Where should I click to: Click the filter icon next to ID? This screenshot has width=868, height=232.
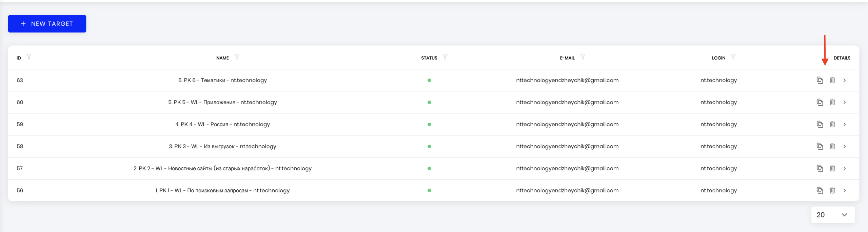[x=29, y=57]
